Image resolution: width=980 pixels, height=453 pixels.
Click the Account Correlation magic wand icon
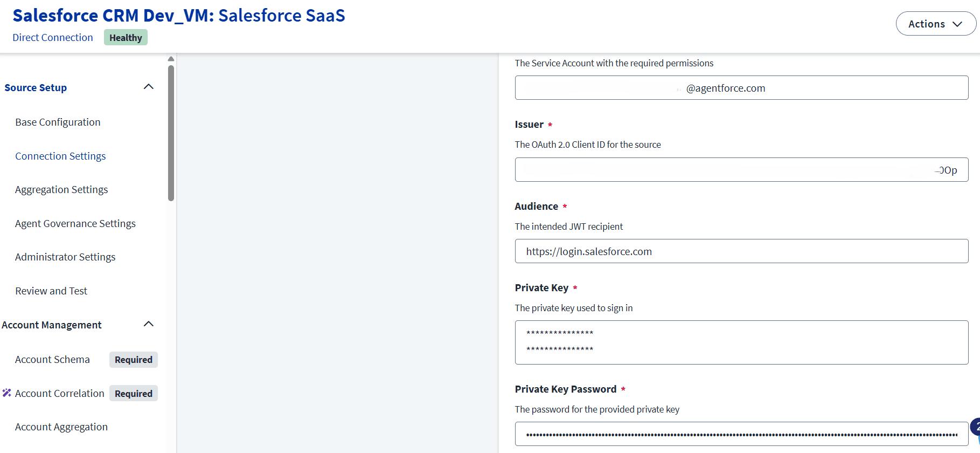(6, 393)
